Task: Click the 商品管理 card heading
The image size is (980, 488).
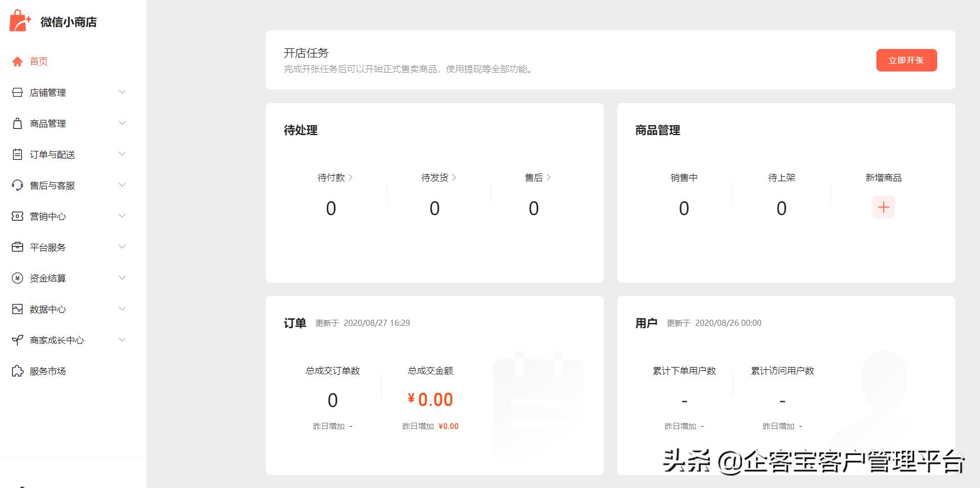Action: click(658, 130)
